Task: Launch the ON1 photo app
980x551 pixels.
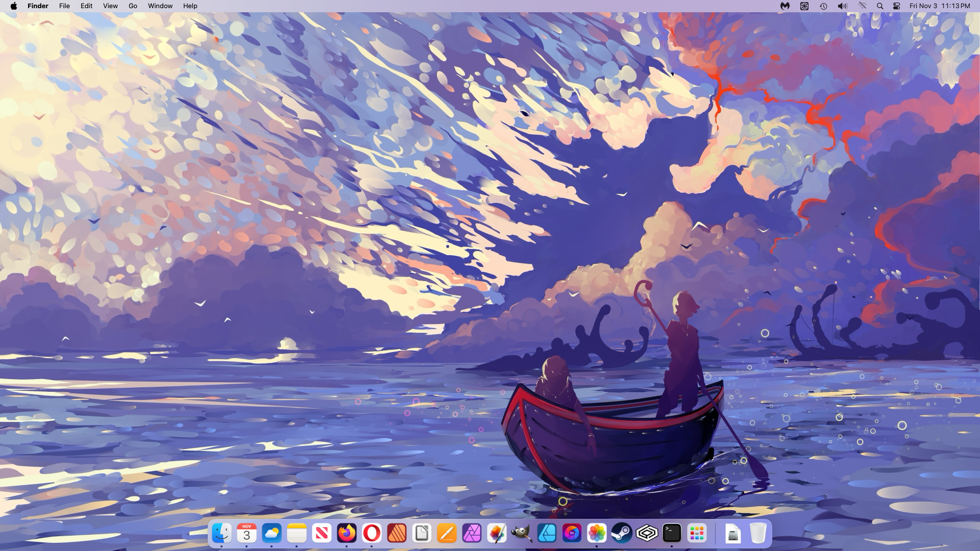Action: pyautogui.click(x=572, y=534)
